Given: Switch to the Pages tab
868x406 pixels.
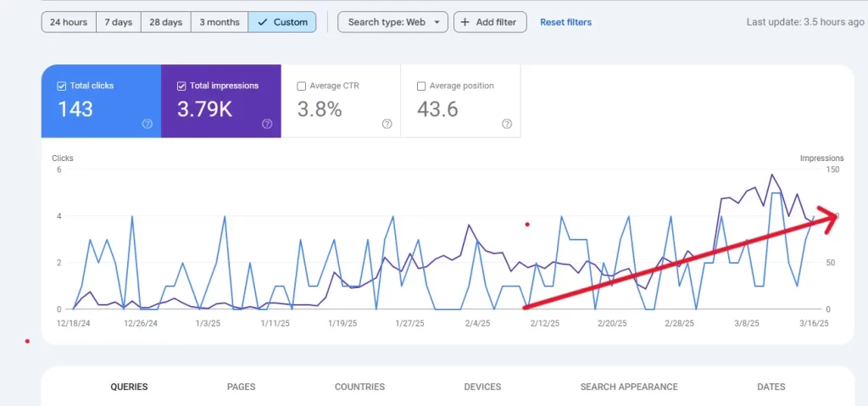Looking at the screenshot, I should pos(241,387).
